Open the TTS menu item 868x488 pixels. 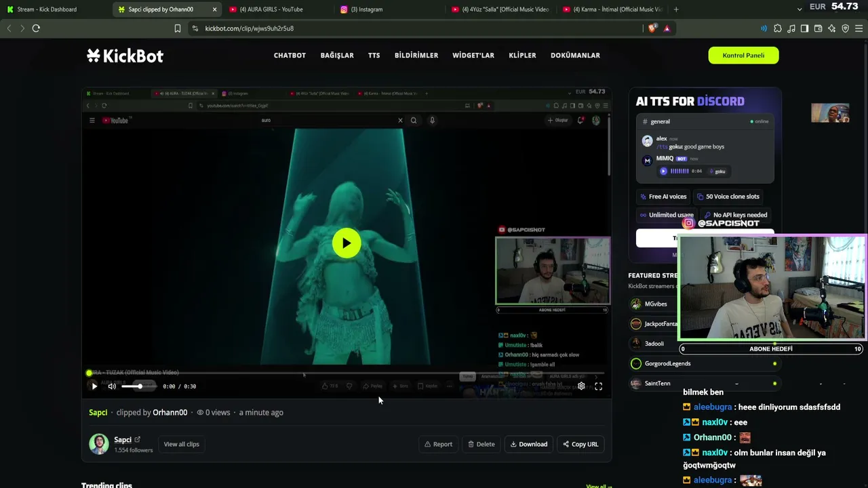[x=374, y=56]
